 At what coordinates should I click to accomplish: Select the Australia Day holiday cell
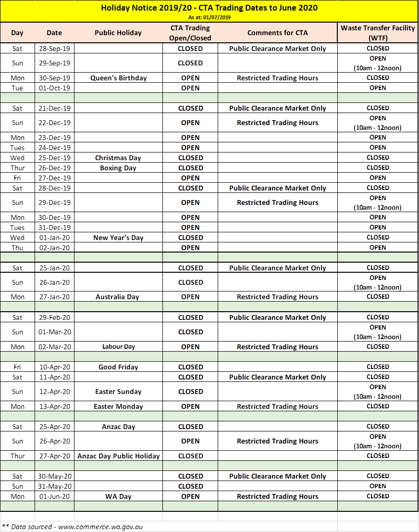click(x=118, y=297)
